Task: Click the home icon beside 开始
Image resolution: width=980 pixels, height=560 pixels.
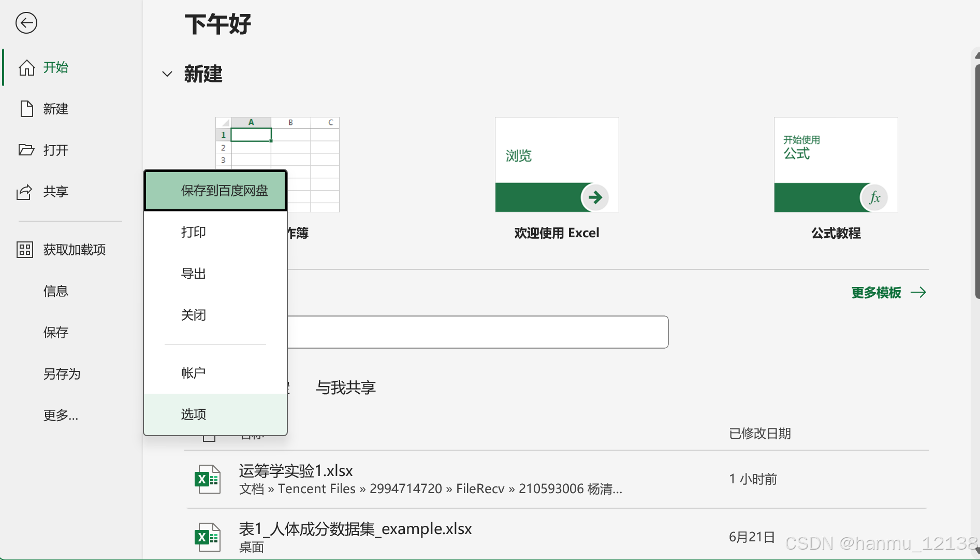Action: click(x=27, y=67)
